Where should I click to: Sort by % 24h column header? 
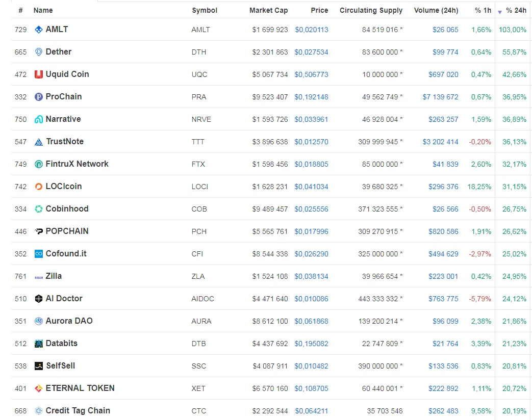[x=516, y=11]
